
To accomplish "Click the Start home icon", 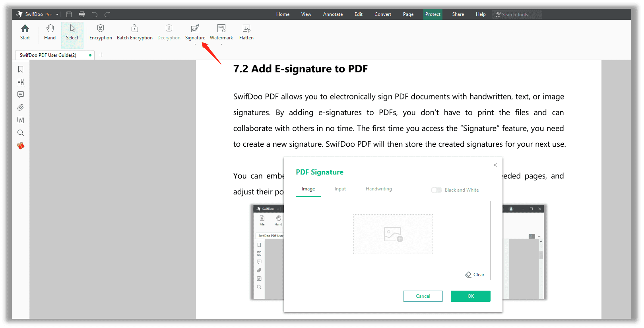I will (25, 28).
